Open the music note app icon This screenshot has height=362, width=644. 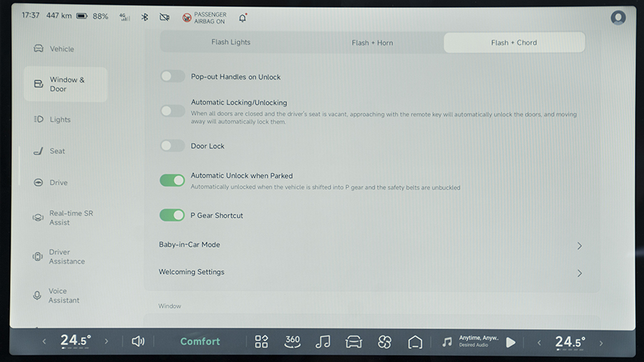point(323,342)
